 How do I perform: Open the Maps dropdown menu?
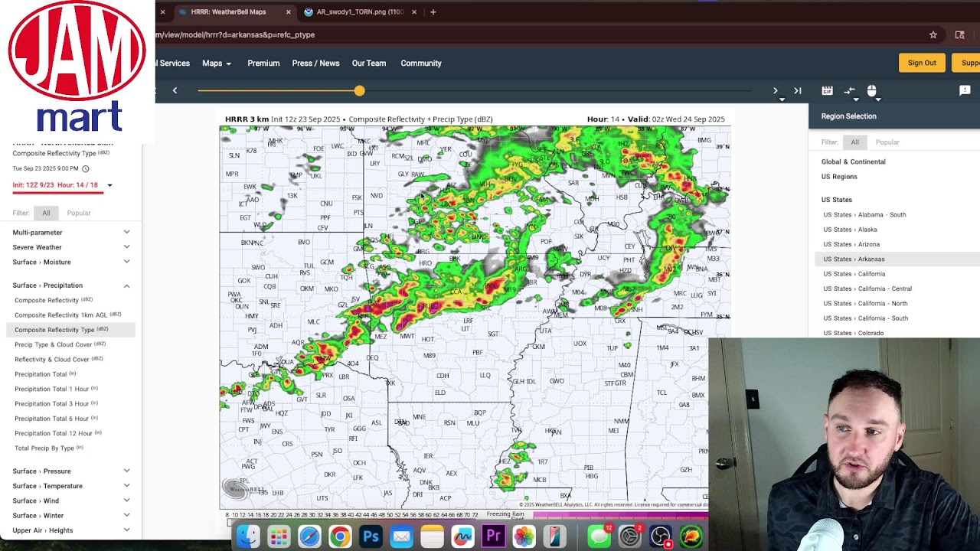[x=217, y=64]
